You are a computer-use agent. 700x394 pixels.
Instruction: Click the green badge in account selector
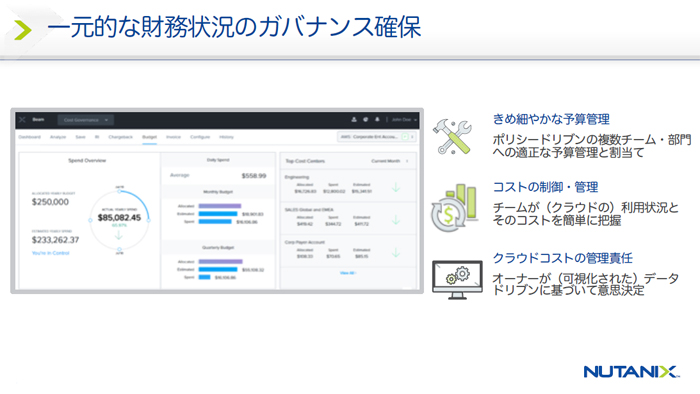pos(405,137)
